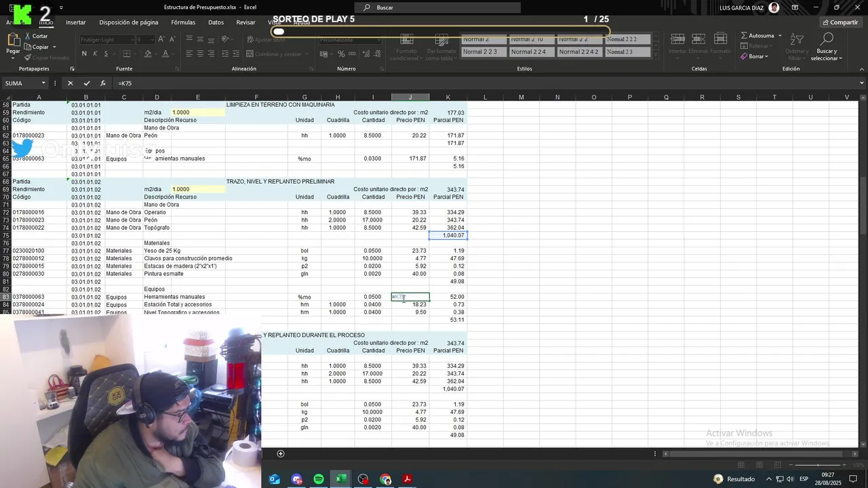Open Fuente dialog launcher
Screen dimensions: 868x488
[177, 68]
